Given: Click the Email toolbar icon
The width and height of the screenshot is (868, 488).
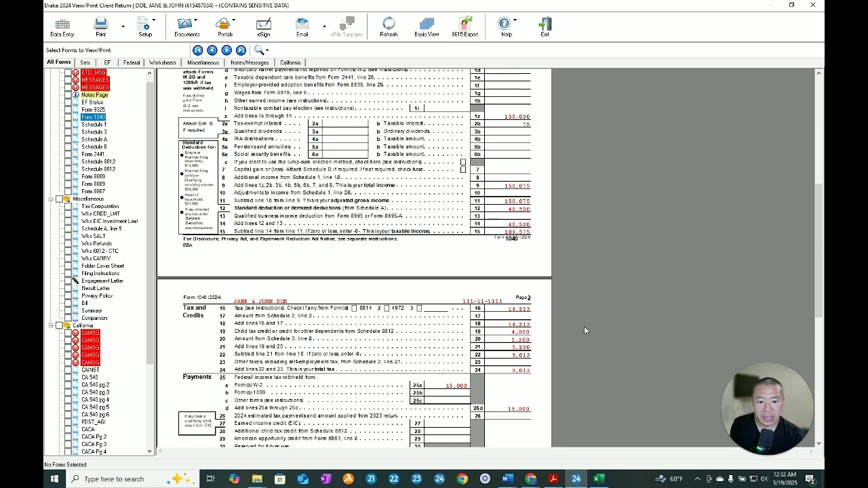Looking at the screenshot, I should 302,27.
